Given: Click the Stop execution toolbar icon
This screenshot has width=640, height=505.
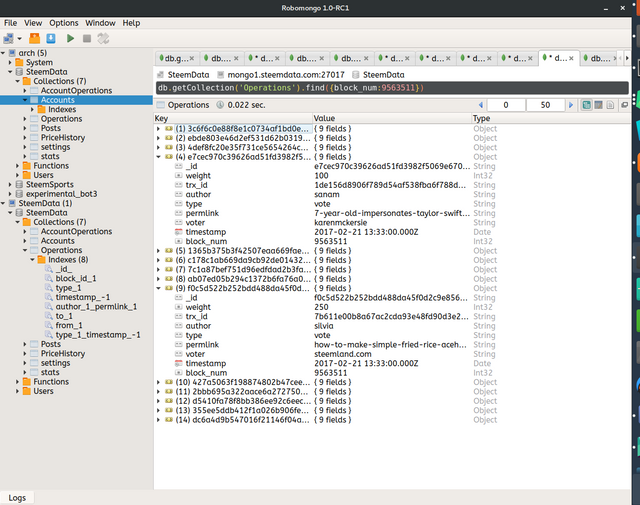Looking at the screenshot, I should point(87,38).
